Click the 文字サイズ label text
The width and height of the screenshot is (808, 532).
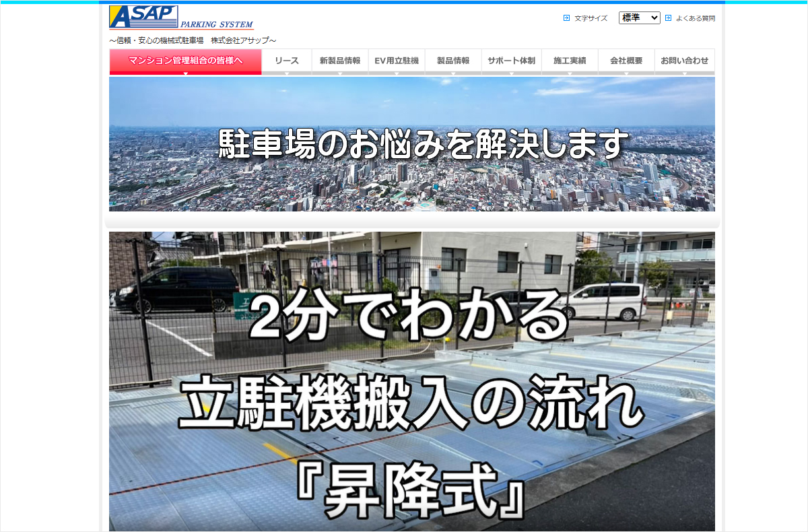(x=591, y=18)
